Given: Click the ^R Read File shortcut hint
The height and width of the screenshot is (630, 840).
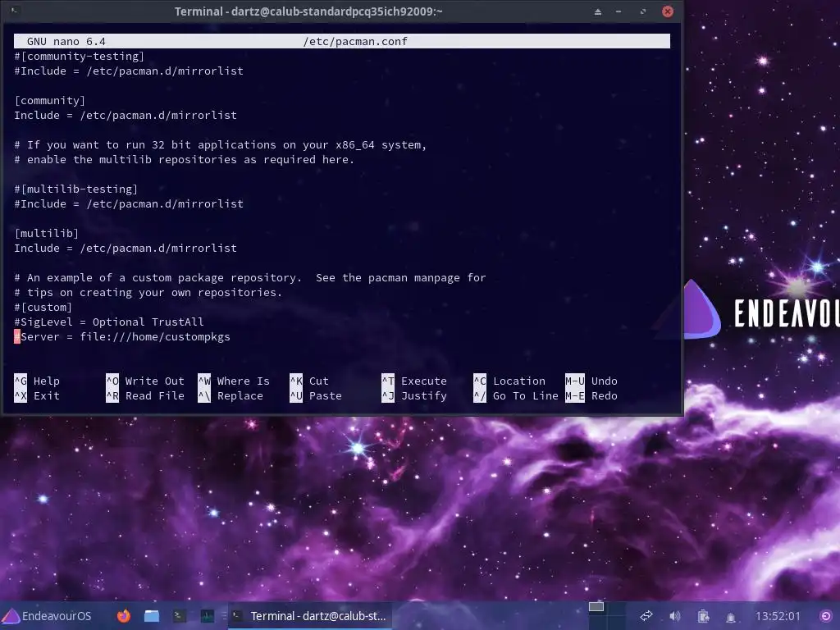Looking at the screenshot, I should coord(145,396).
